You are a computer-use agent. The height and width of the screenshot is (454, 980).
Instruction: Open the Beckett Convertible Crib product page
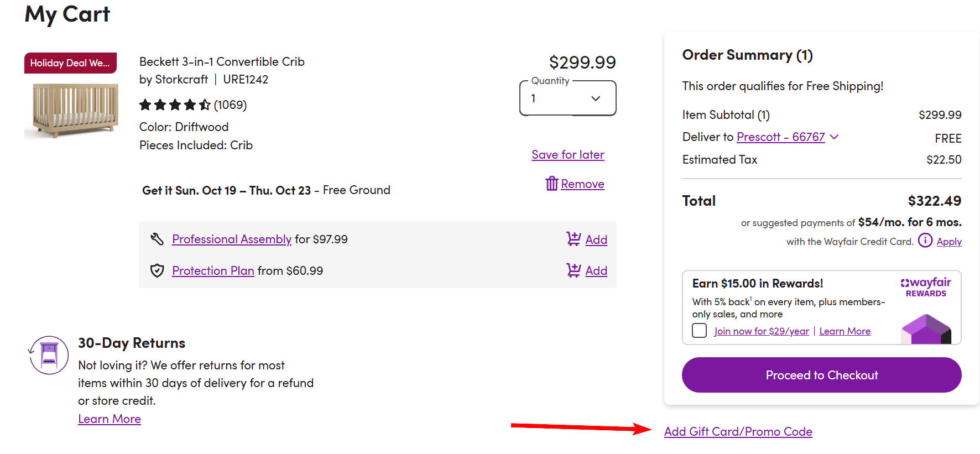click(221, 61)
